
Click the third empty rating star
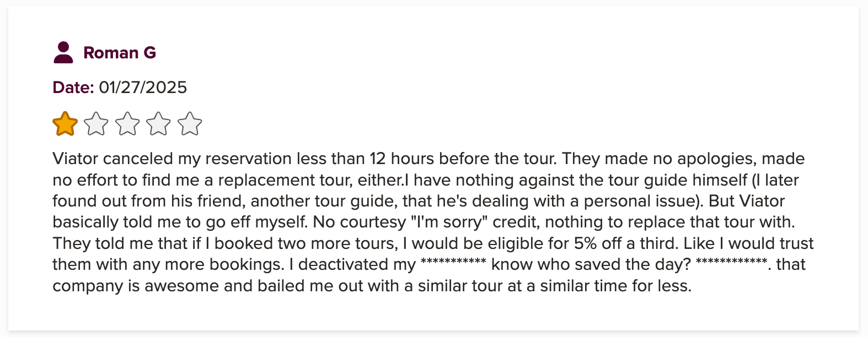coord(128,124)
